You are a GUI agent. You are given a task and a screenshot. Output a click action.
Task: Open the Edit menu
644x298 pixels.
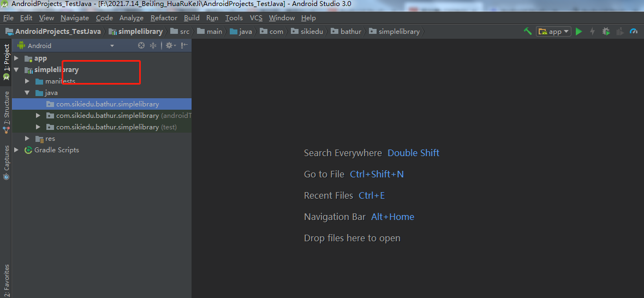point(26,17)
